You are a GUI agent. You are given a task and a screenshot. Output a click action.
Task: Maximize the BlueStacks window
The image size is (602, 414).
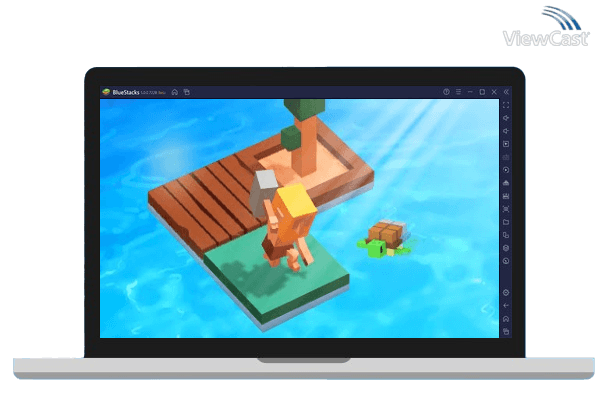pyautogui.click(x=482, y=92)
